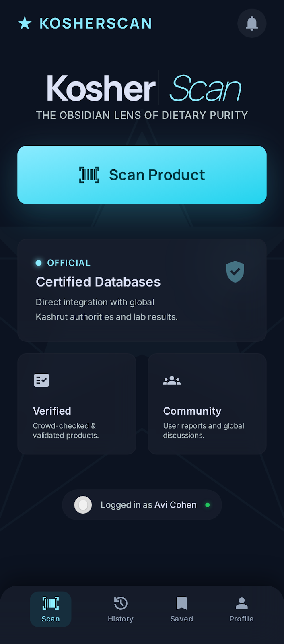Screen dimensions: 284x644
Task: Switch to the Scan tab
Action: [x=51, y=609]
